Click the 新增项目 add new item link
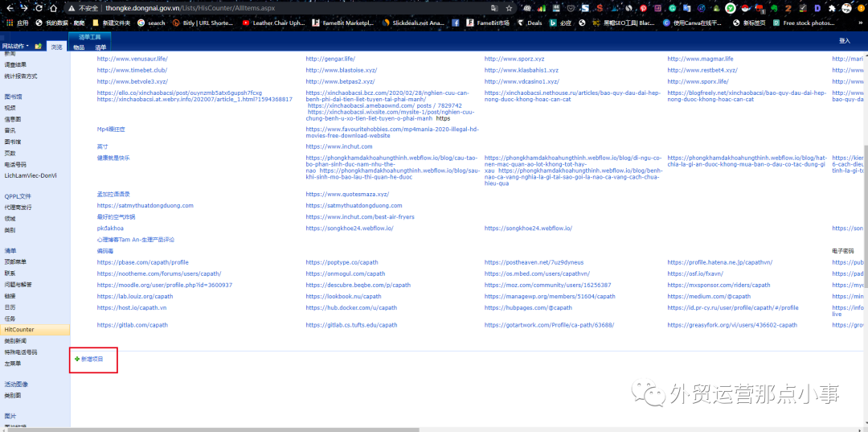The image size is (868, 432). coord(92,360)
